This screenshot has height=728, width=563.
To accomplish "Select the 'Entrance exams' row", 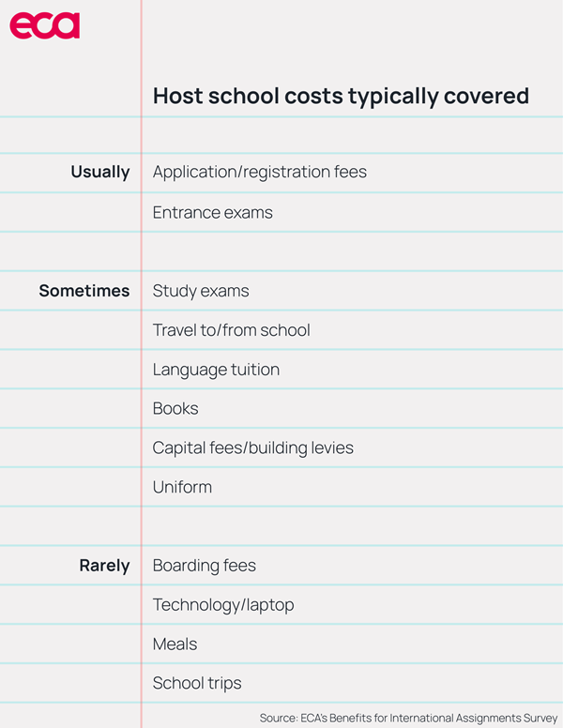I will coord(212,213).
